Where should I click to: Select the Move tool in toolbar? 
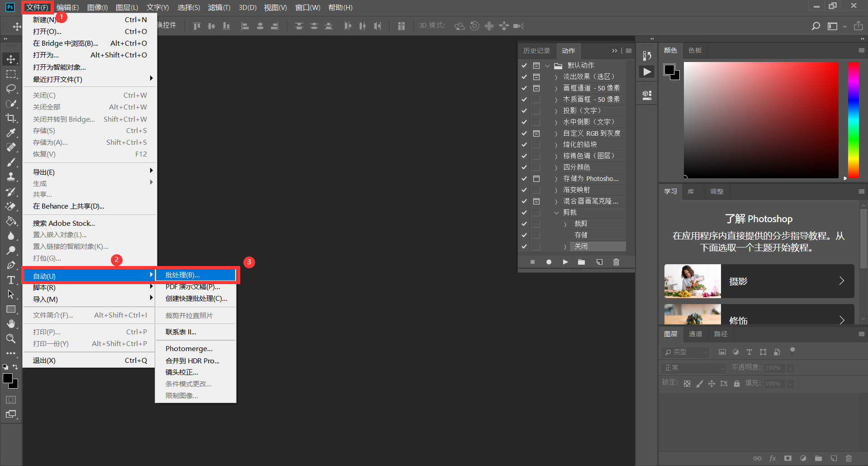click(x=11, y=59)
